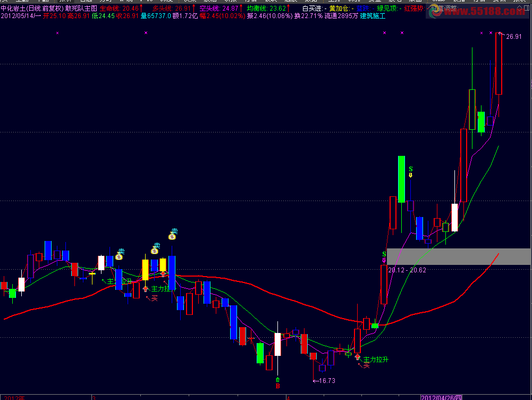The height and width of the screenshot is (400, 532).
Task: Click the 量65737.0 volume readout
Action: point(156,16)
